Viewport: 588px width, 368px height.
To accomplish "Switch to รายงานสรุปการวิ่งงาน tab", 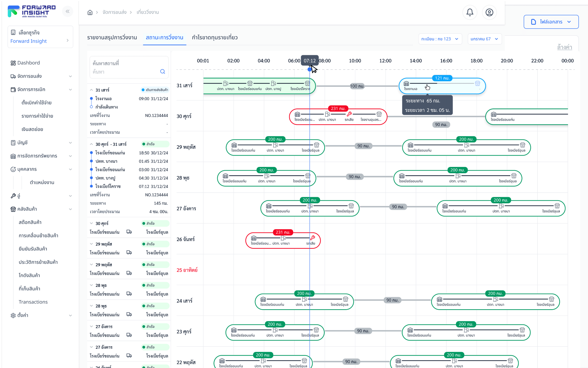I will point(112,38).
